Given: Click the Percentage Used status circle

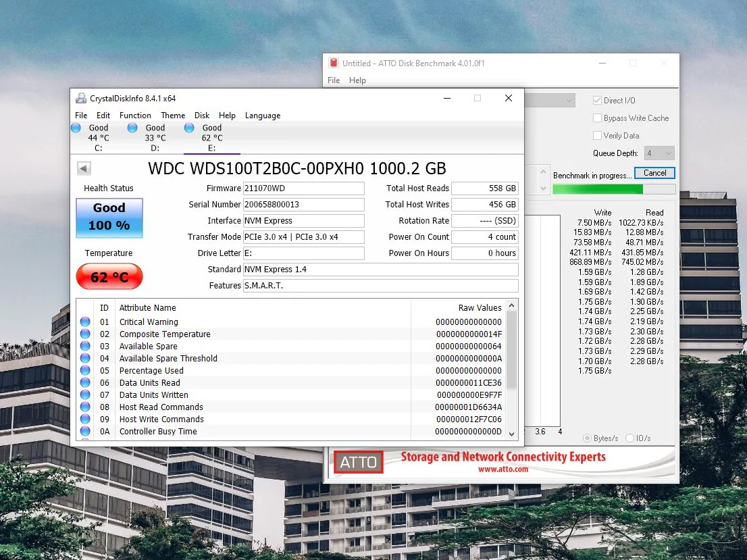Looking at the screenshot, I should [x=85, y=370].
